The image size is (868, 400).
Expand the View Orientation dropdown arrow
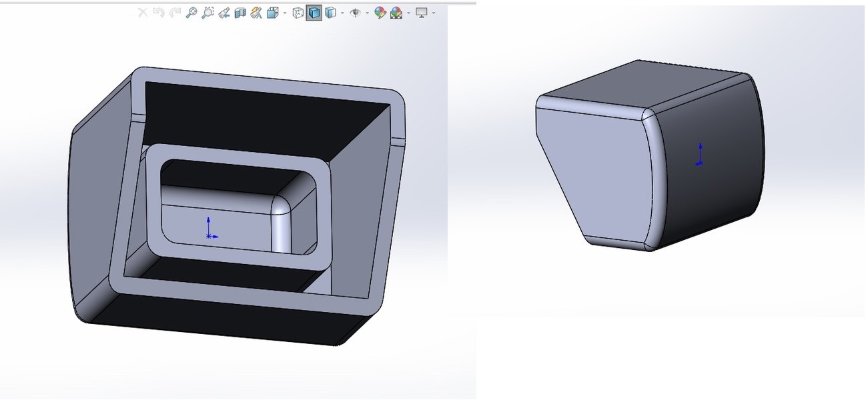(285, 13)
